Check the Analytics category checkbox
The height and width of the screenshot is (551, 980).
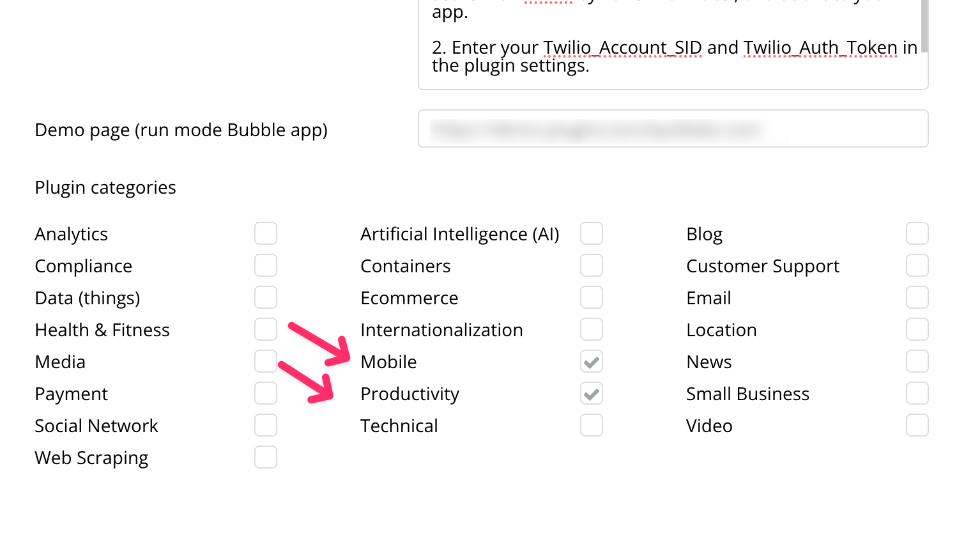pyautogui.click(x=266, y=233)
